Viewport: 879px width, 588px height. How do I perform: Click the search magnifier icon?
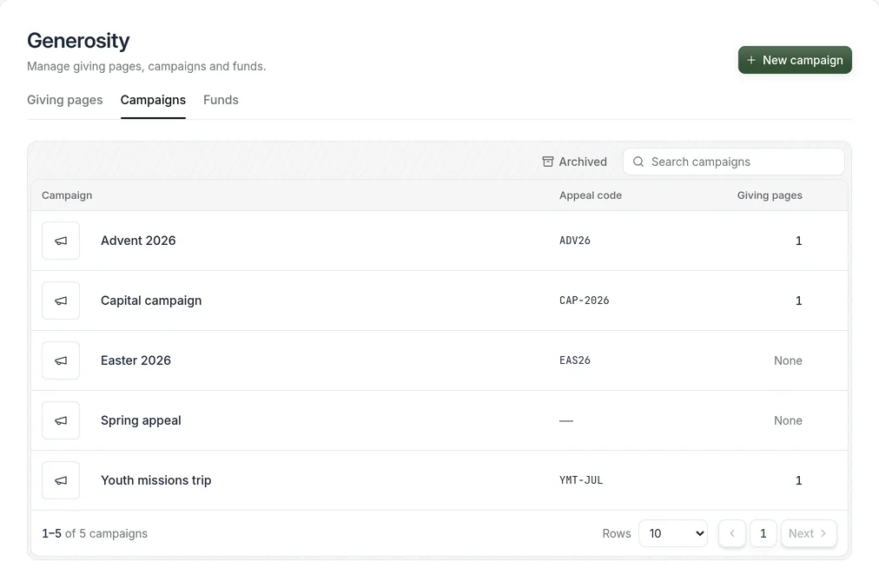point(638,162)
